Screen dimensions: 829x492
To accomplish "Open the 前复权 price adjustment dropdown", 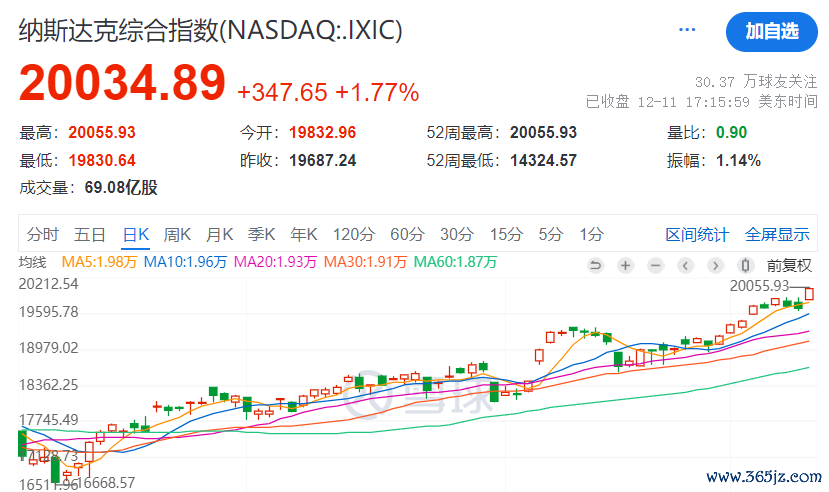I will [x=789, y=265].
